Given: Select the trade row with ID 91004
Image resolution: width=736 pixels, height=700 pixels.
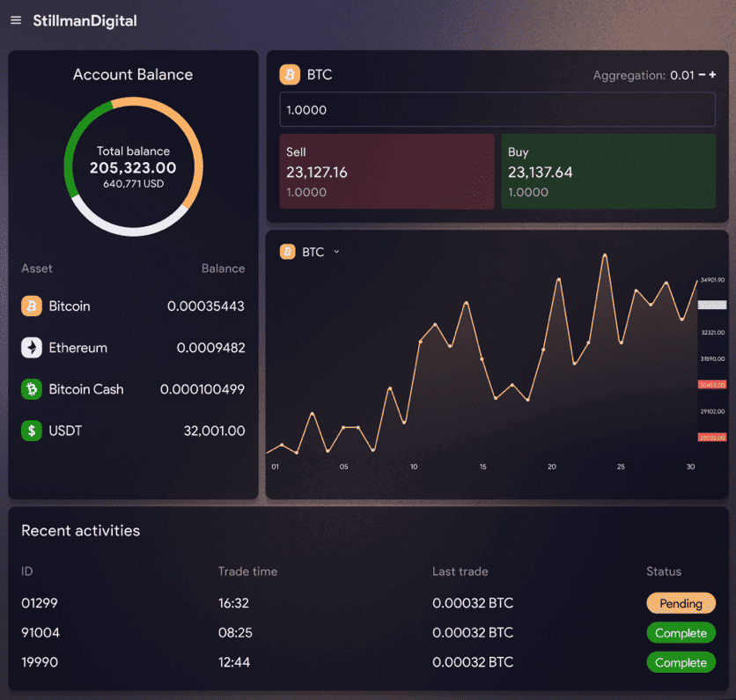Looking at the screenshot, I should [40, 632].
